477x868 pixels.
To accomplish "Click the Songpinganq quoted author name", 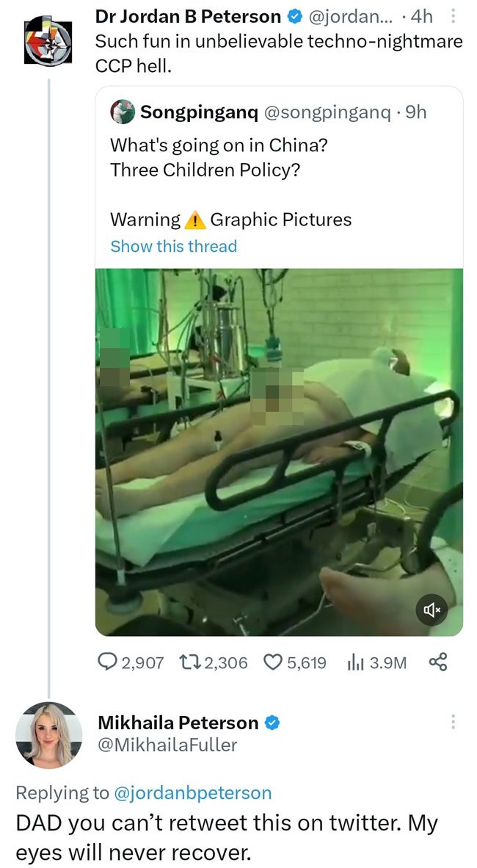I will tap(198, 112).
